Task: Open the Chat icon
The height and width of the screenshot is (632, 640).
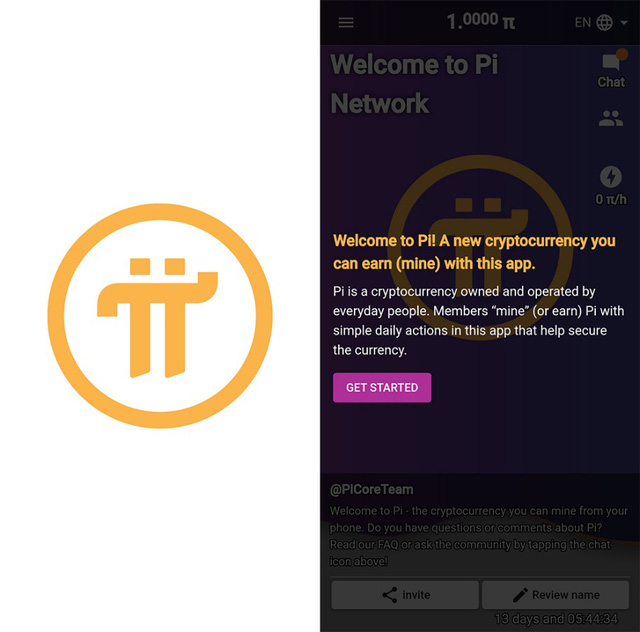Action: (611, 62)
